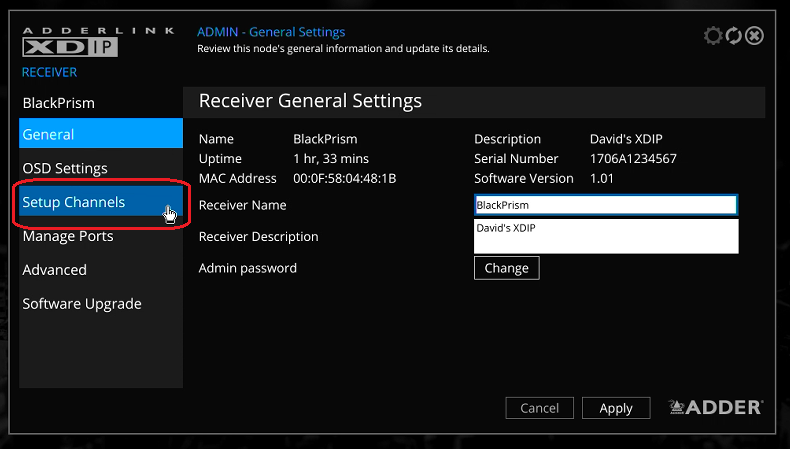
Task: Click the Receiver Description text box
Action: coord(605,236)
